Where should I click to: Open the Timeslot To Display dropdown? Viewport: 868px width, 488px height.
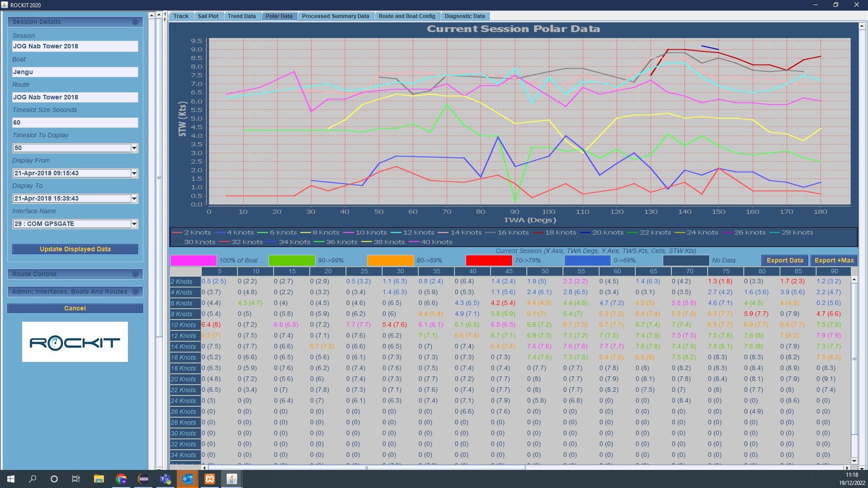pyautogui.click(x=134, y=148)
